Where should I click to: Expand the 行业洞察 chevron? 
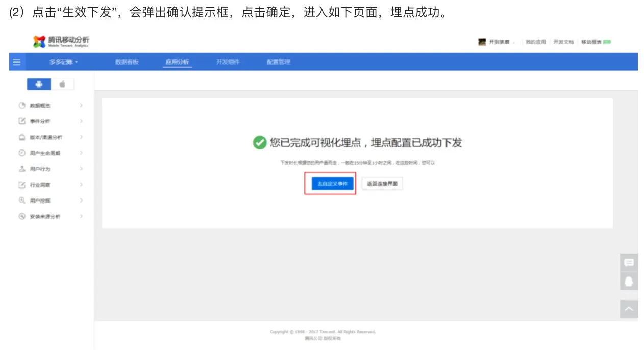pos(81,184)
